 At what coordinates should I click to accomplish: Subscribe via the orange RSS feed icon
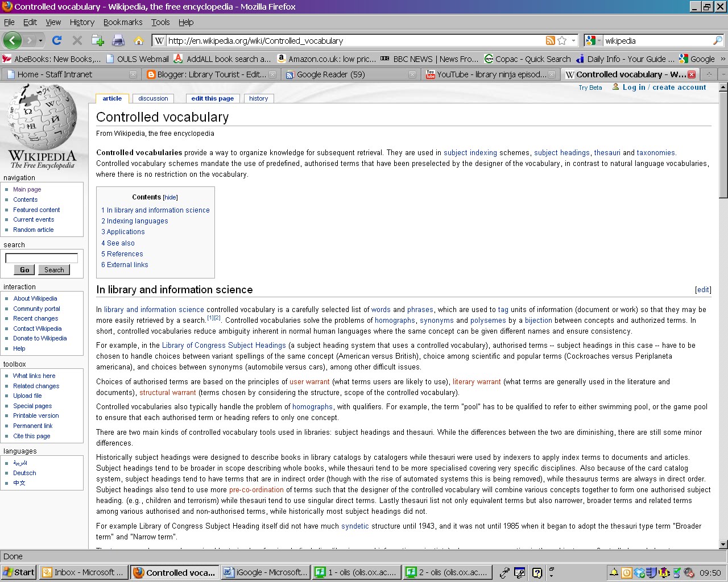click(550, 40)
